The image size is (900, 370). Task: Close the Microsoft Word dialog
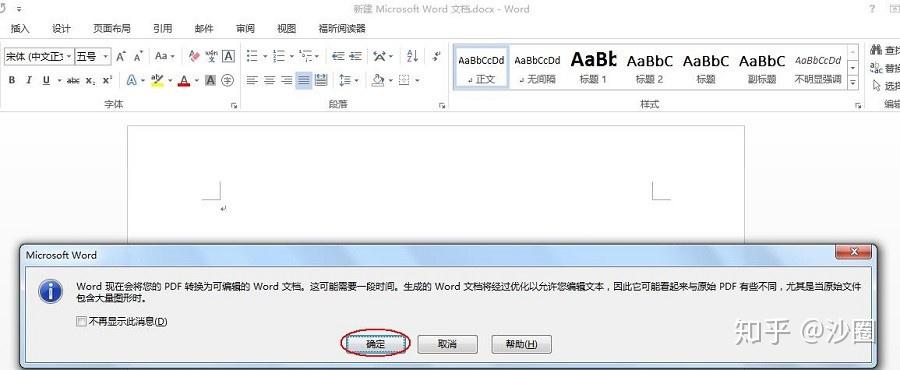click(853, 252)
